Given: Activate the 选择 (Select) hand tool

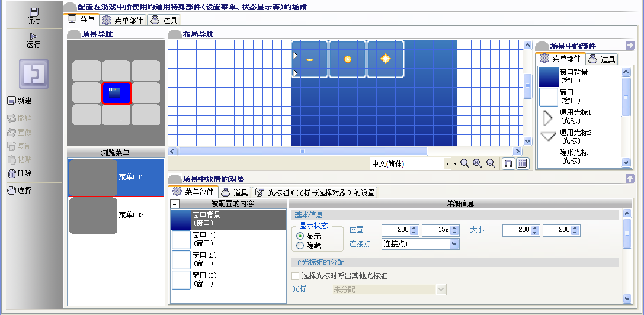Looking at the screenshot, I should (20, 191).
